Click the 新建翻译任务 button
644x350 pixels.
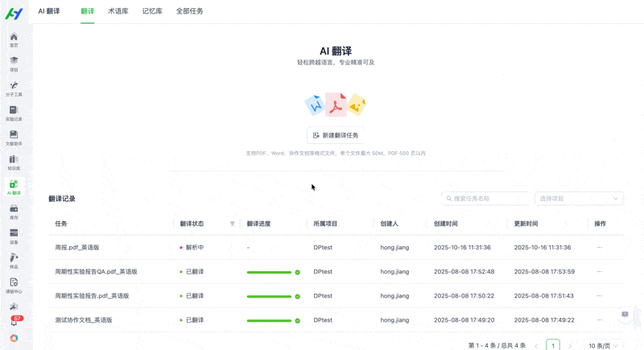(x=336, y=135)
